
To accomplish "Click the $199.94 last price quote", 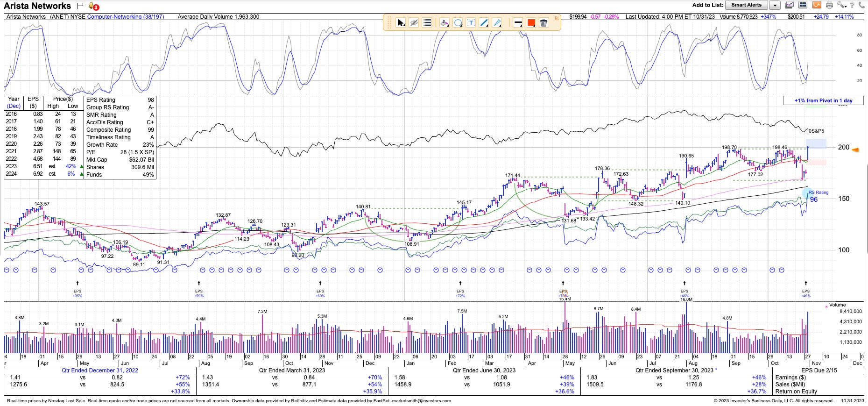I will pyautogui.click(x=578, y=17).
